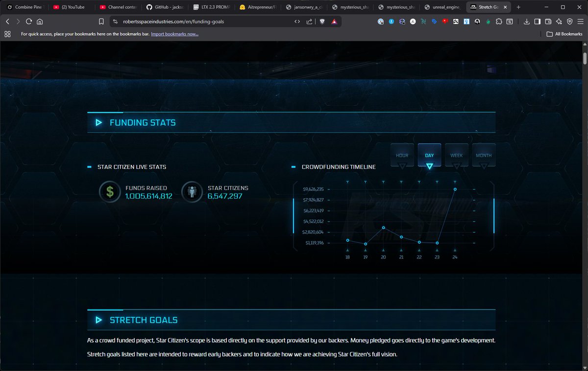Click the day 21 data point on chart

(401, 237)
